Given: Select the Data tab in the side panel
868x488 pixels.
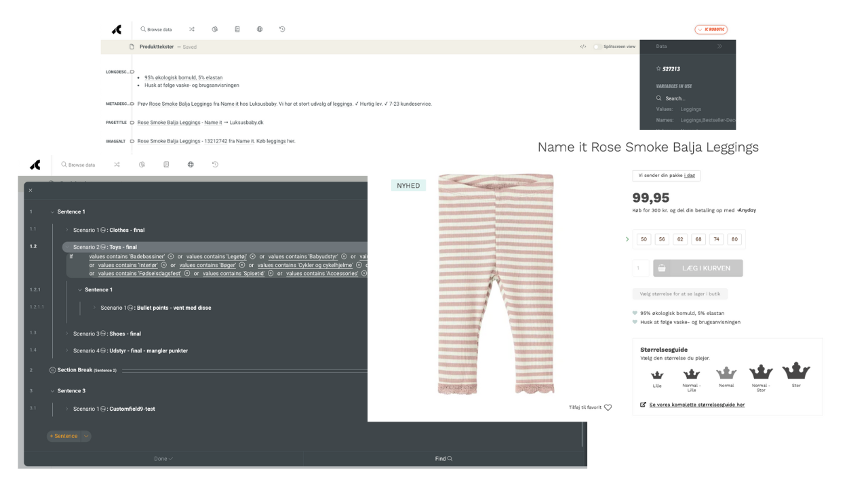Looking at the screenshot, I should click(661, 47).
